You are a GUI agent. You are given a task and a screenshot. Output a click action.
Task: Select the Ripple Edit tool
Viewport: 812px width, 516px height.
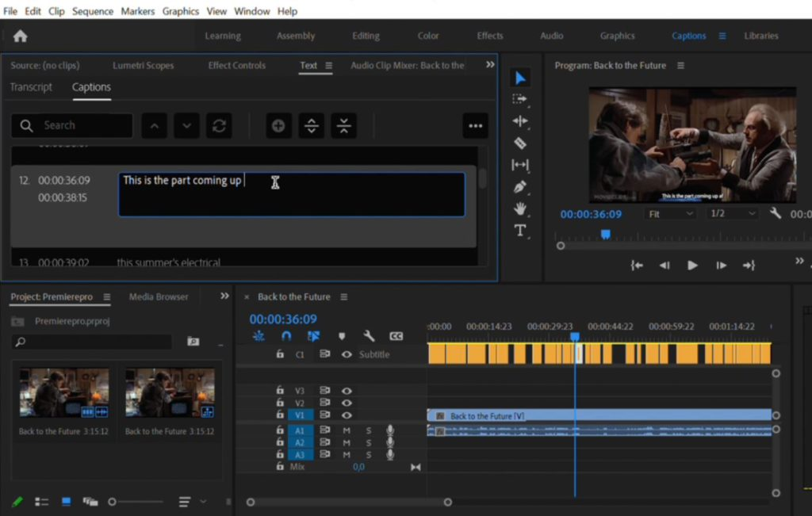pyautogui.click(x=520, y=121)
